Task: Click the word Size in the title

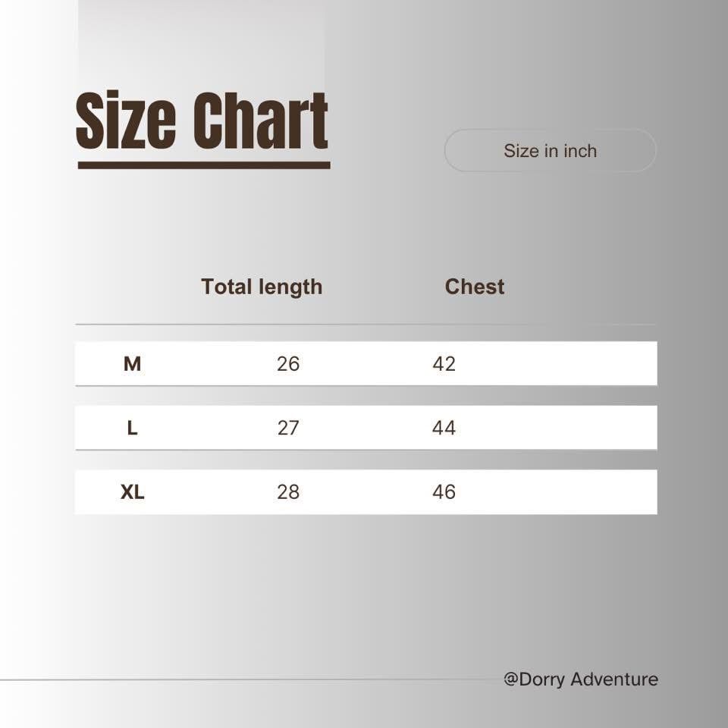Action: (125, 121)
